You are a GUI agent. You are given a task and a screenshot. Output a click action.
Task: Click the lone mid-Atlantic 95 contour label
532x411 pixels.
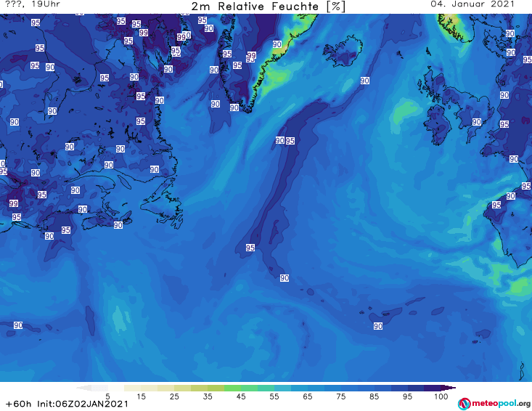point(250,248)
